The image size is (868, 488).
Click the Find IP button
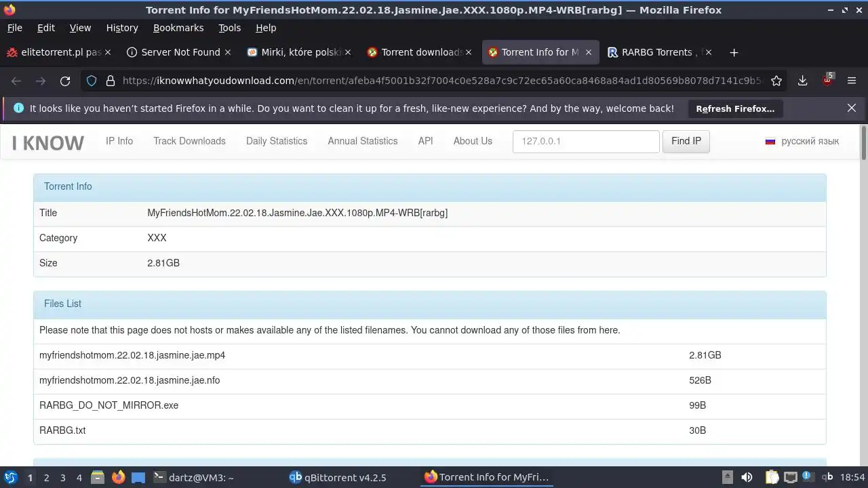[686, 141]
